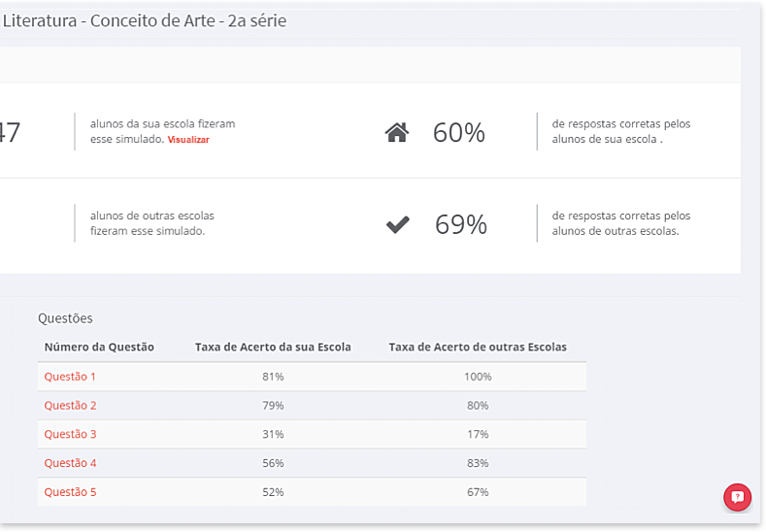Open the Visualizar link
Screen dimensions: 766x532
tap(188, 140)
